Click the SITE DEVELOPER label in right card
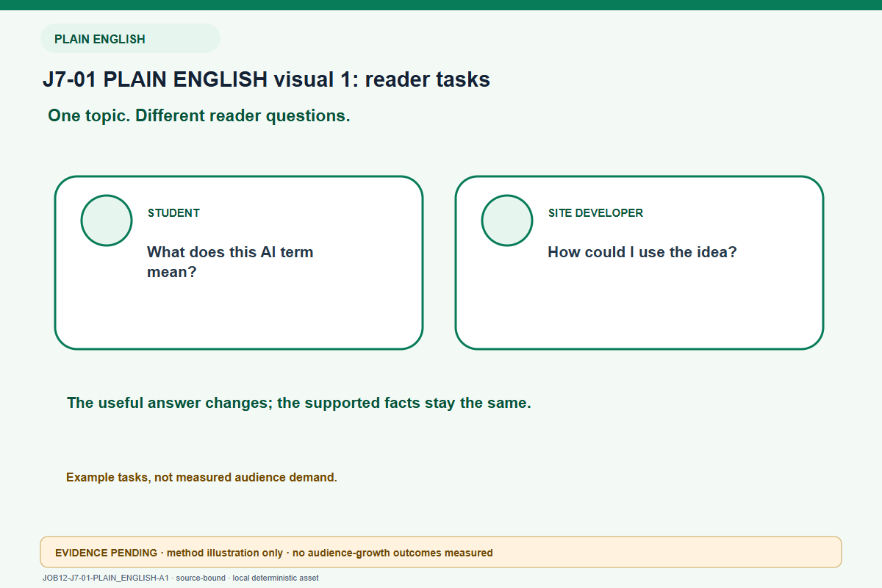Viewport: 882px width, 588px height. (x=595, y=213)
